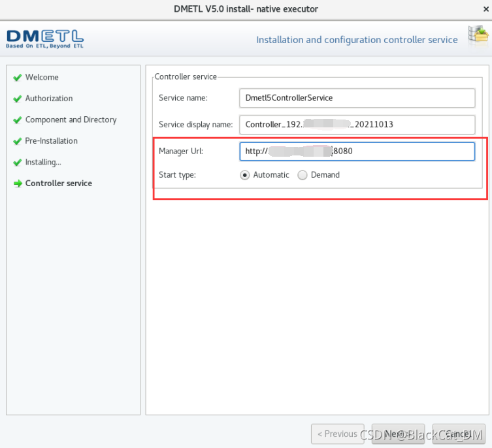Click the Manager Url input field
Viewport: 492px width, 448px height.
(357, 152)
